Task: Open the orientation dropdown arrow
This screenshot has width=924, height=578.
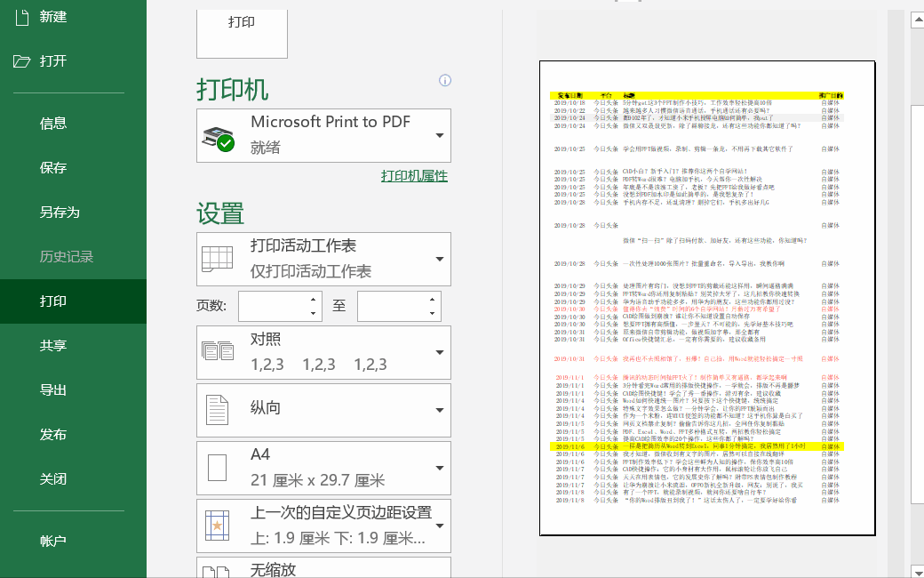Action: tap(440, 410)
